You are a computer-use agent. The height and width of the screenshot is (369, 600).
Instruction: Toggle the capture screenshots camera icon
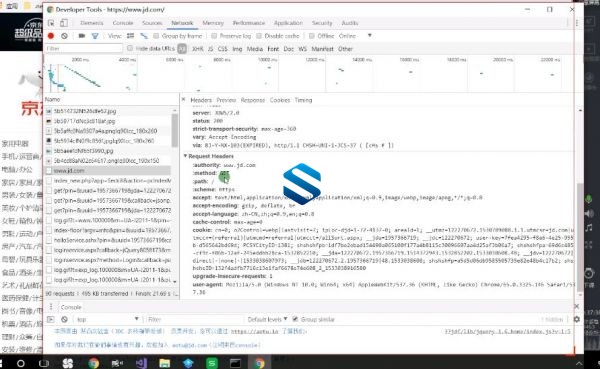(82, 36)
